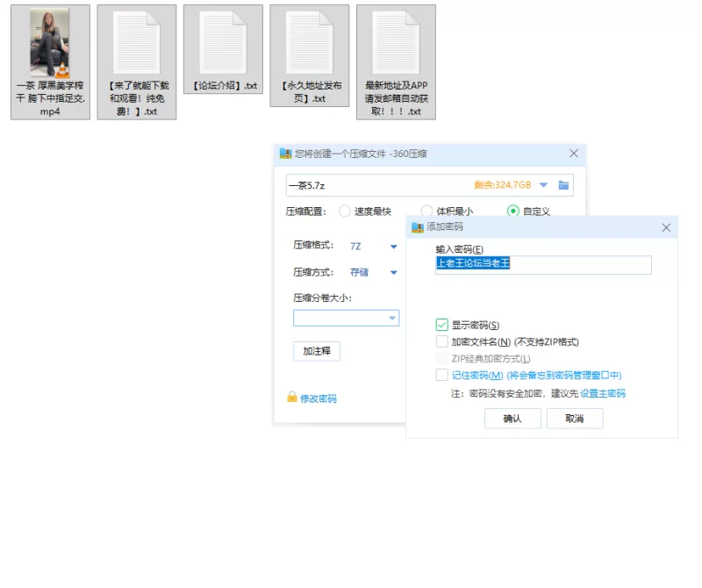Click the lock icon next to 修改密码

click(x=292, y=397)
